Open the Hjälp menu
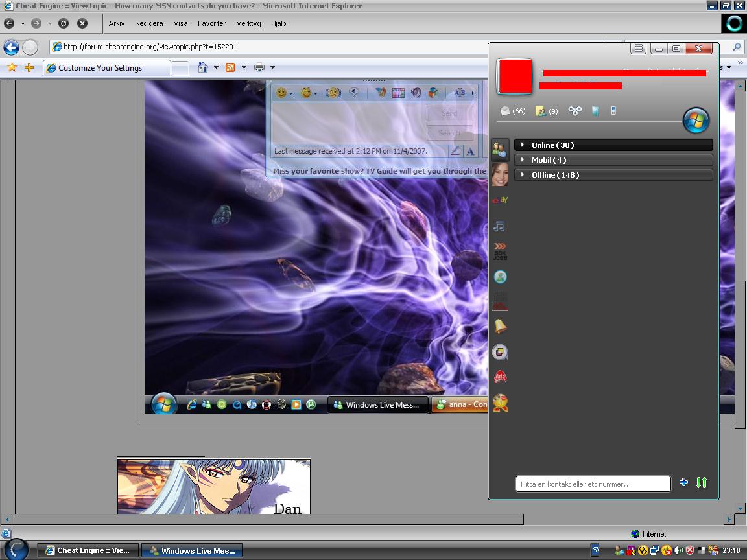The width and height of the screenshot is (747, 560). tap(279, 23)
